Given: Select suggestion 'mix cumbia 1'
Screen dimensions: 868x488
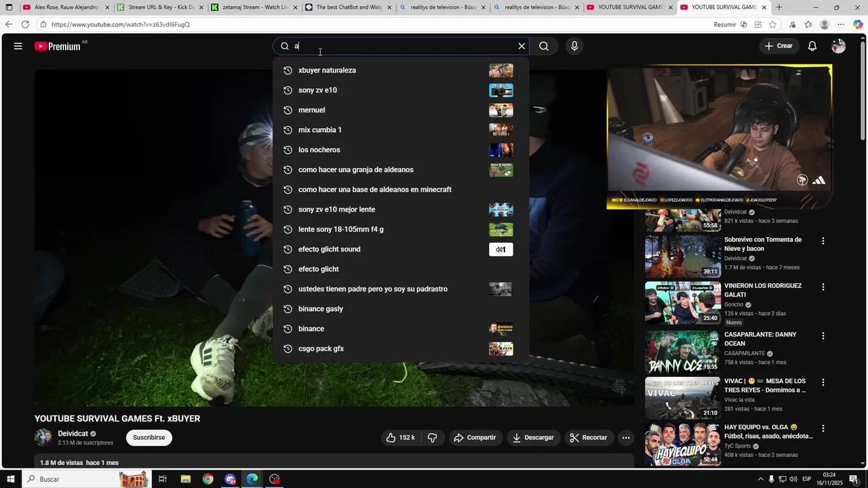Looking at the screenshot, I should pyautogui.click(x=401, y=130).
